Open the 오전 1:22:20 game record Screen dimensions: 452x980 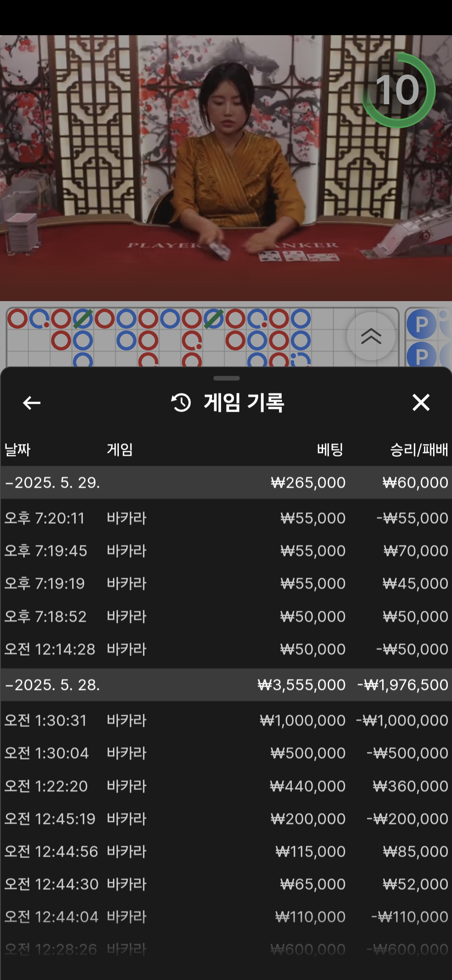[226, 786]
